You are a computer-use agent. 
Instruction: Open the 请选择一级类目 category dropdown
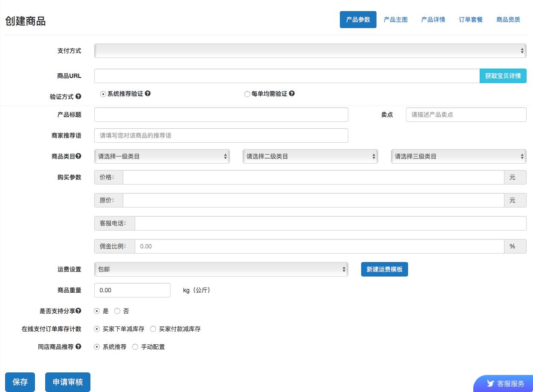[162, 156]
